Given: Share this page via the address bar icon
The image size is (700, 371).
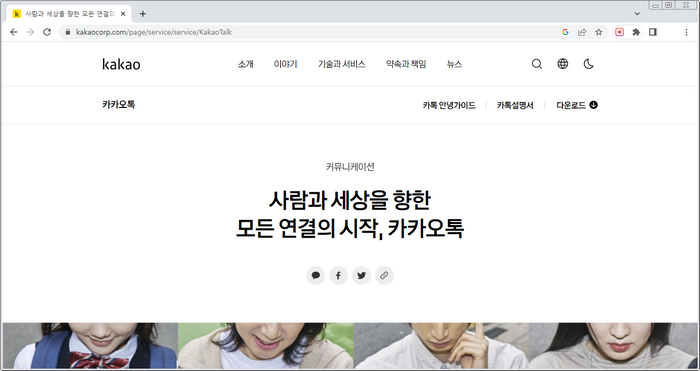Looking at the screenshot, I should 582,32.
